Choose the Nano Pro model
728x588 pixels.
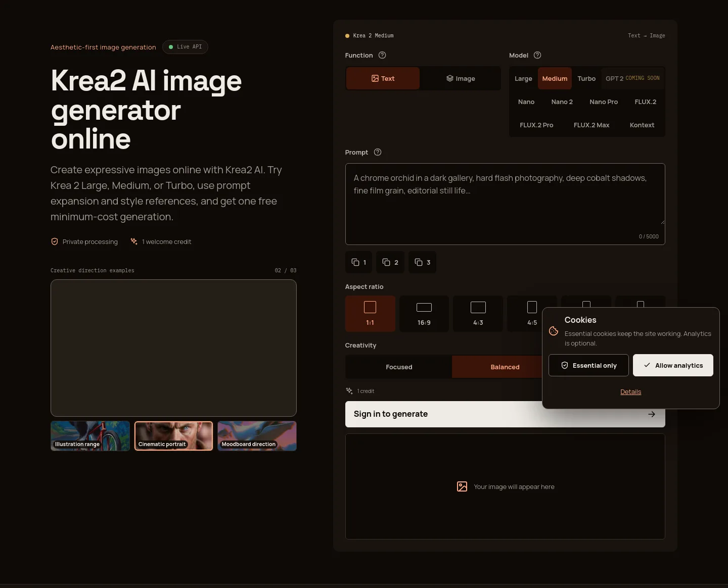(x=604, y=102)
